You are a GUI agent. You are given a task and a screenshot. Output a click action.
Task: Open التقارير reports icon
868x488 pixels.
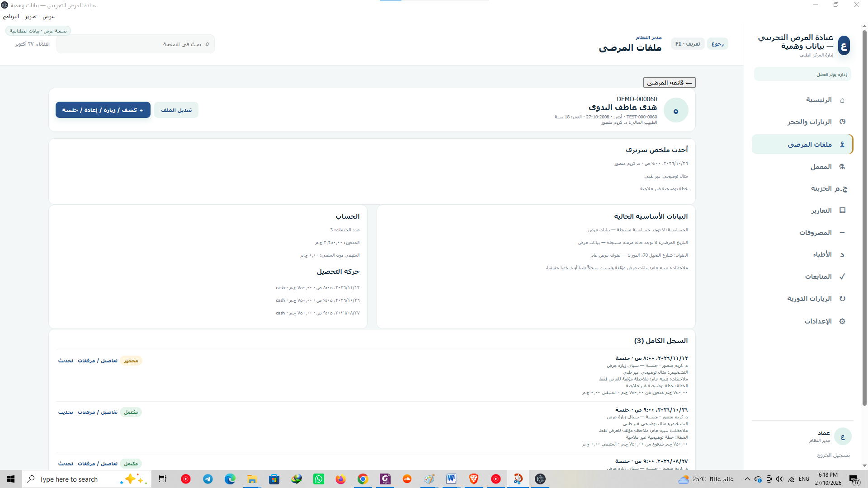pyautogui.click(x=842, y=211)
